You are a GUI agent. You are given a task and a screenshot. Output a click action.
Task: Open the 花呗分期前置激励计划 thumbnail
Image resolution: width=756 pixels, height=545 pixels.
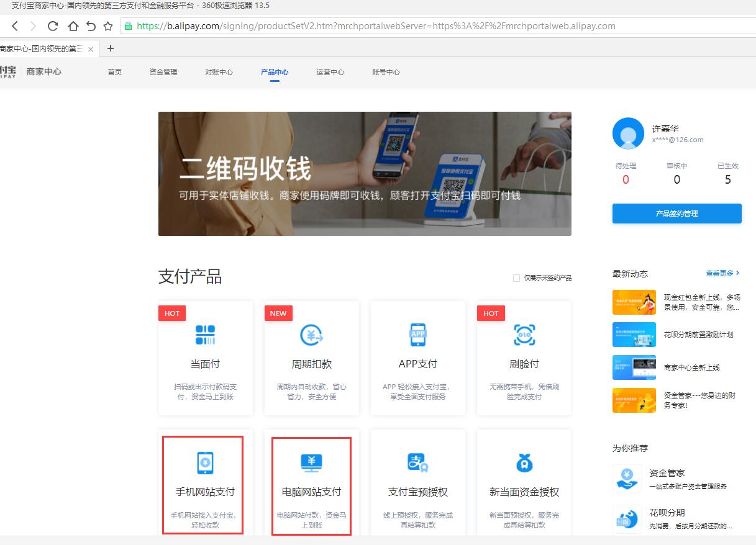(x=634, y=335)
